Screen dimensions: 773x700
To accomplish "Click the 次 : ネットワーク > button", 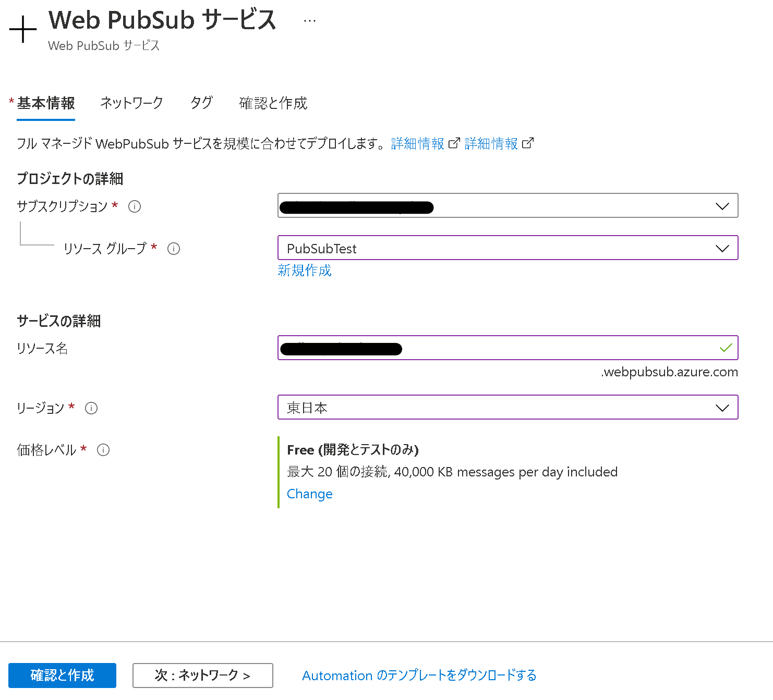I will click(202, 676).
